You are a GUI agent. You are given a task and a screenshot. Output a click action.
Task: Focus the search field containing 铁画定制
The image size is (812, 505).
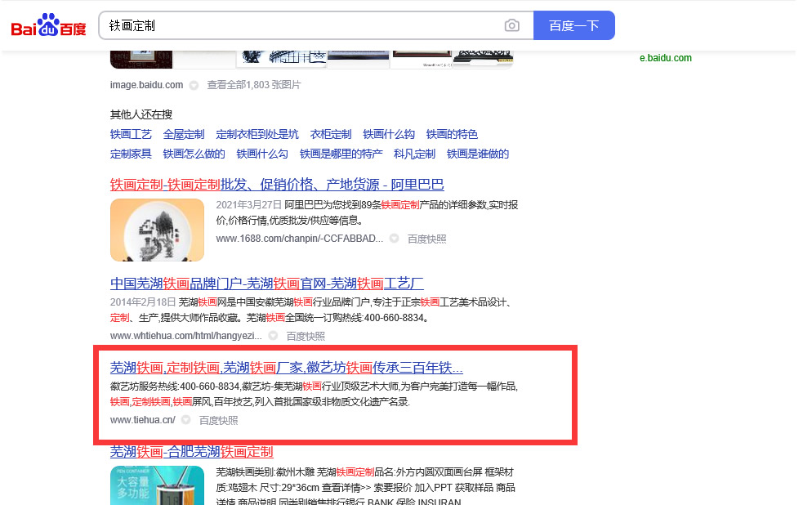[302, 26]
